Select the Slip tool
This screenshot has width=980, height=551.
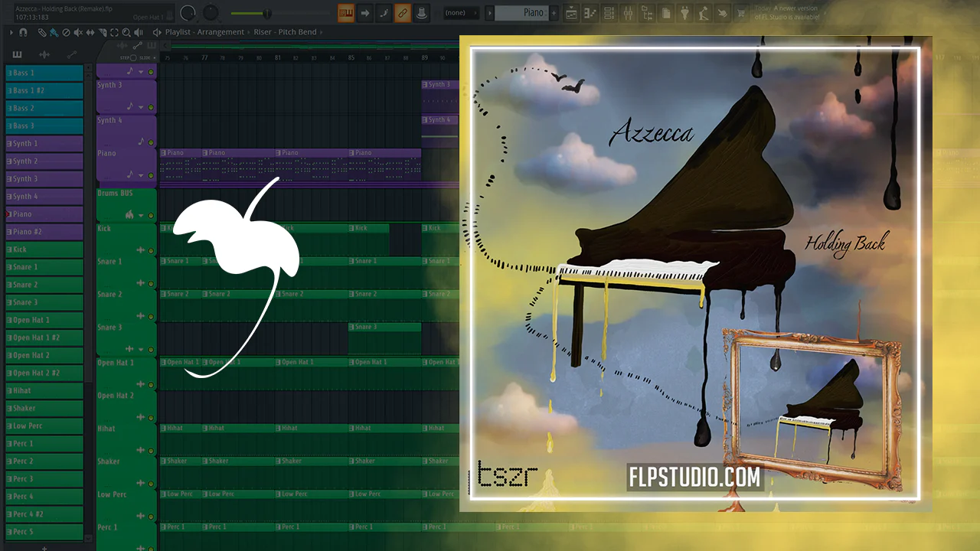(x=90, y=32)
